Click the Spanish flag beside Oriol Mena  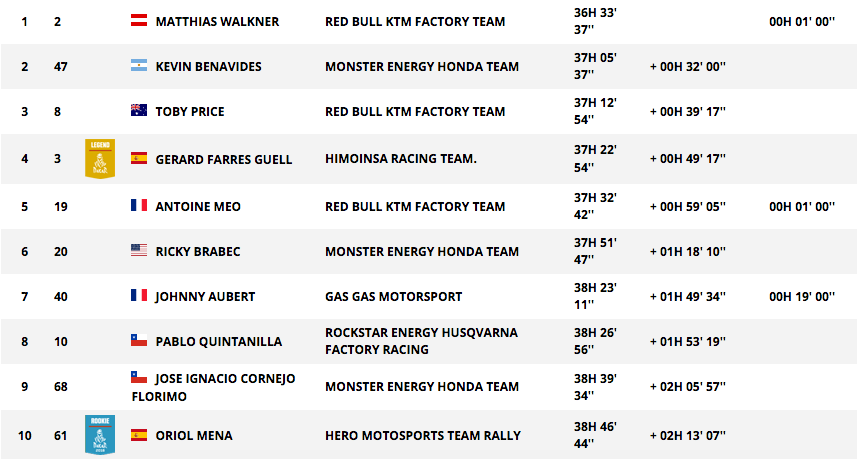tap(139, 434)
